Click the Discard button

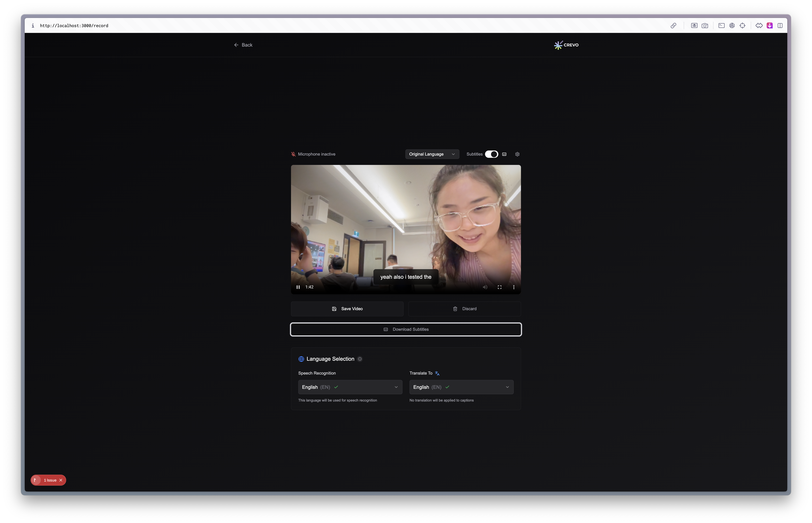click(x=464, y=309)
